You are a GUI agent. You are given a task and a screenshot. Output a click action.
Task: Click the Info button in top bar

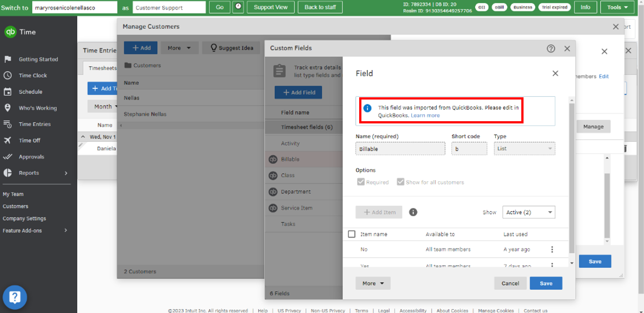(x=585, y=7)
